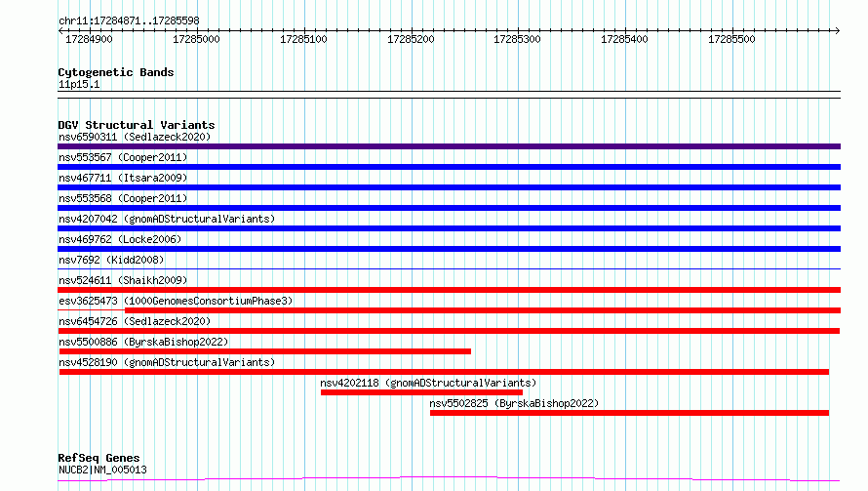Click ruler tick label 17285200
868x491 pixels.
pyautogui.click(x=411, y=39)
